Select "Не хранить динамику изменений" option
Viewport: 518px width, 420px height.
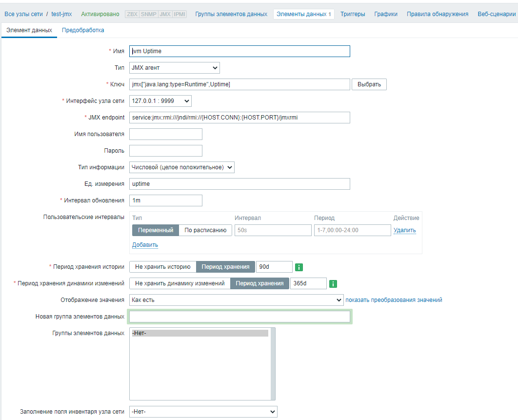pyautogui.click(x=179, y=283)
